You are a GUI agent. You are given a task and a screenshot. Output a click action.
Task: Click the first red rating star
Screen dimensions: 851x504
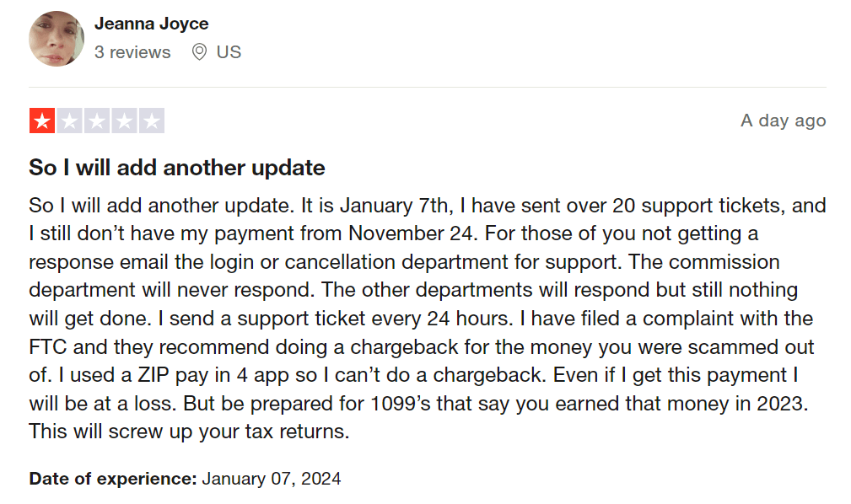(42, 121)
